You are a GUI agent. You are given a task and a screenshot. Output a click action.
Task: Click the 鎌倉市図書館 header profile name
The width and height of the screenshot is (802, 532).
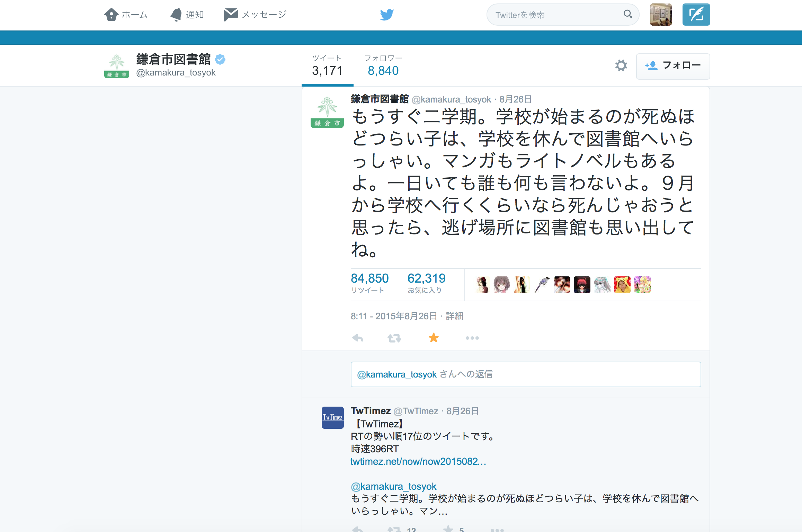(x=173, y=59)
